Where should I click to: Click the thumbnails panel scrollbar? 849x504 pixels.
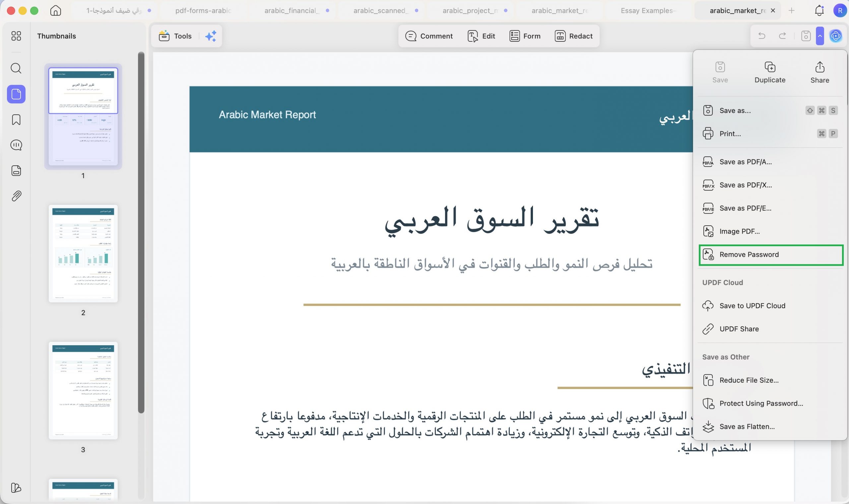click(x=141, y=232)
